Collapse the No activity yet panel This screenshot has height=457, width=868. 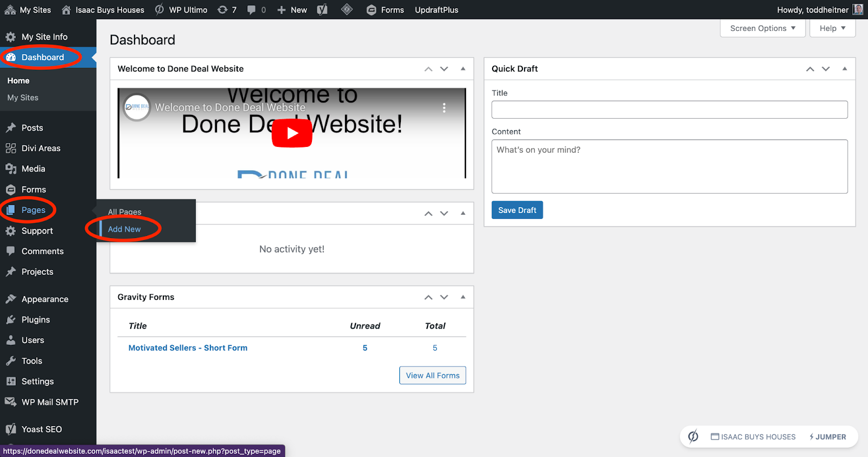pyautogui.click(x=463, y=214)
